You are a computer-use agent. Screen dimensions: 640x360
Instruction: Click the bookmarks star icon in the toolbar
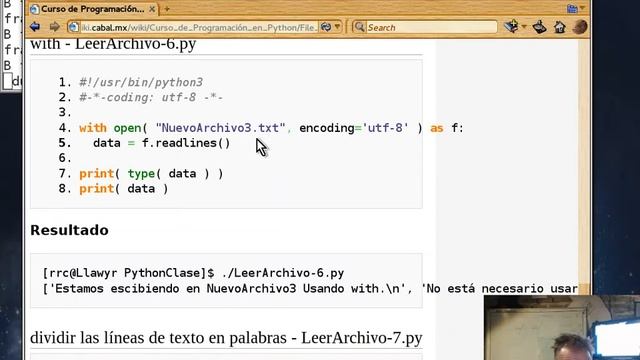pyautogui.click(x=511, y=27)
